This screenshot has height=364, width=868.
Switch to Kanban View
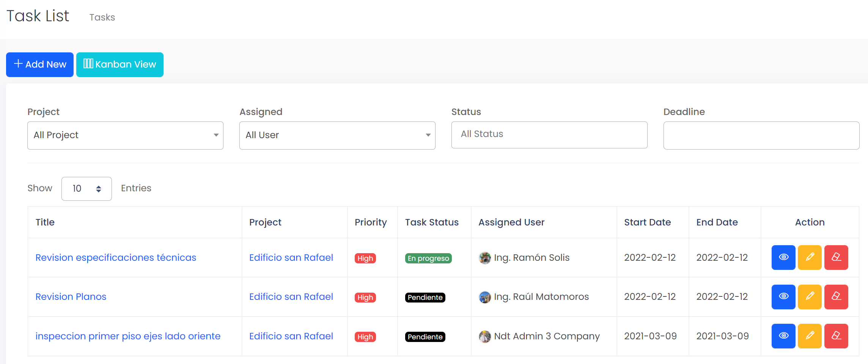pyautogui.click(x=120, y=65)
